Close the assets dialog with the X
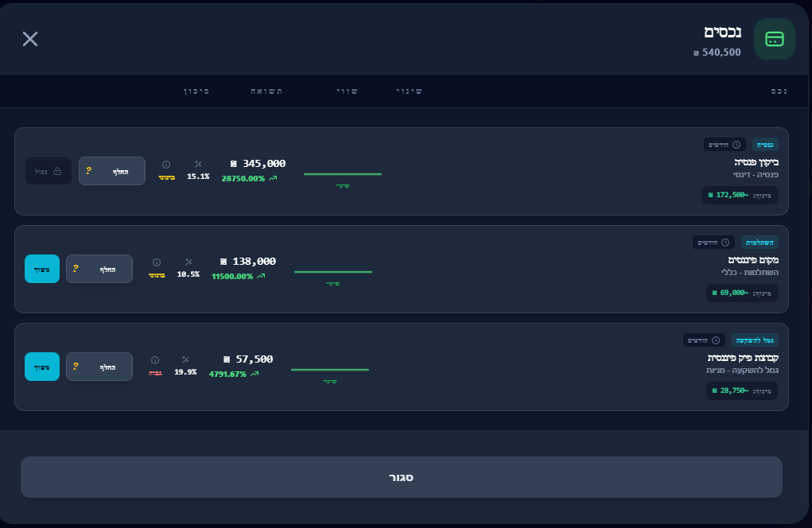812x528 pixels. click(30, 39)
